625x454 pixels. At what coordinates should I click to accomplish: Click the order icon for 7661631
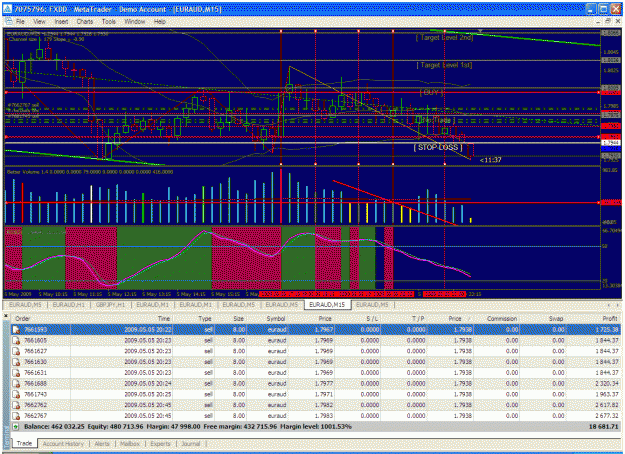click(x=16, y=373)
